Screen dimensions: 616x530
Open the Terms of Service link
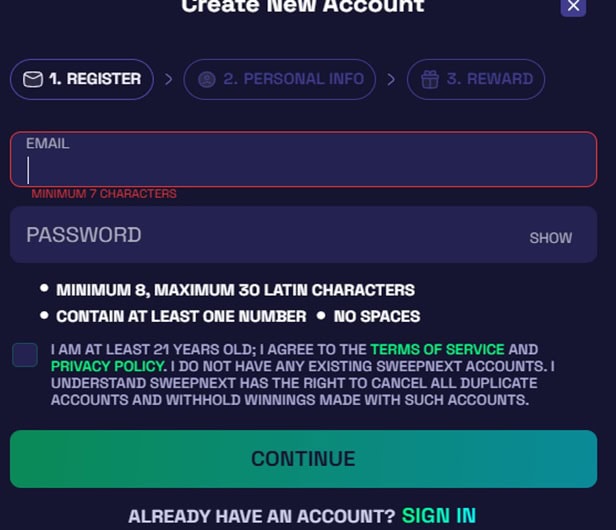pos(437,349)
